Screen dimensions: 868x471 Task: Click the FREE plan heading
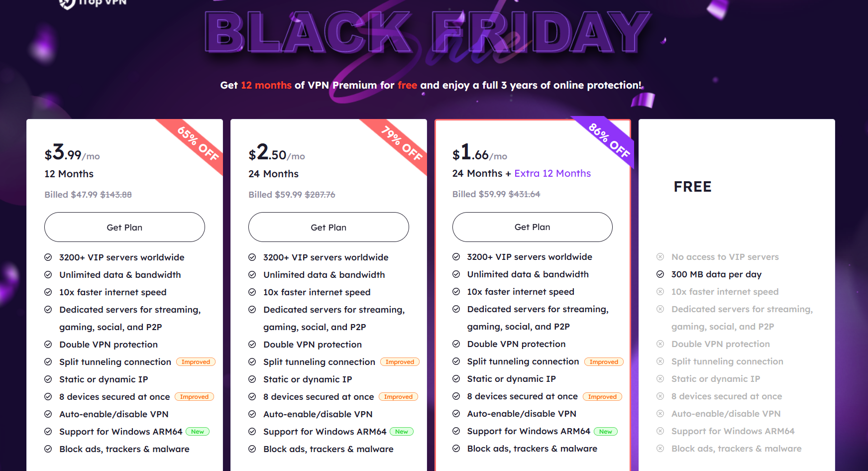point(692,187)
